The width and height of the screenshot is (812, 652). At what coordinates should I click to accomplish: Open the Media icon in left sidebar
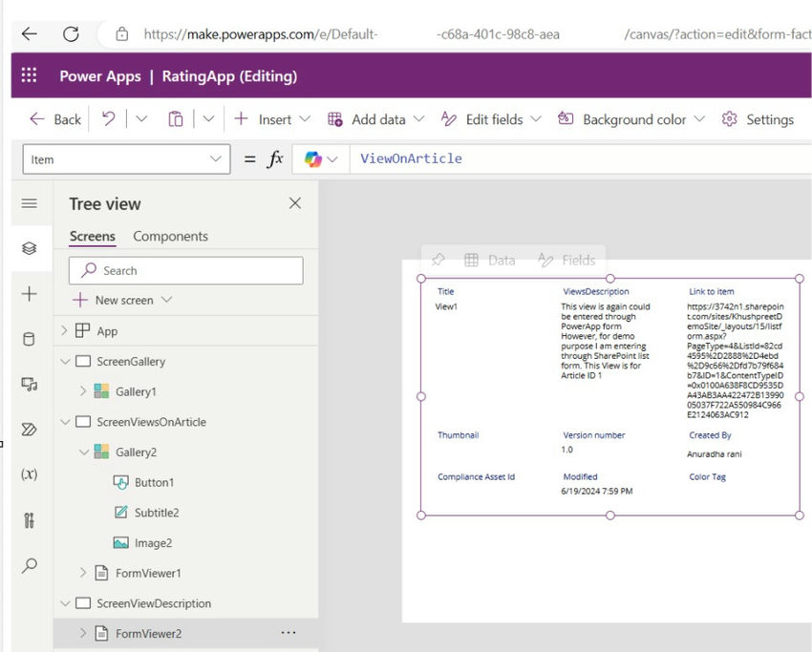29,385
